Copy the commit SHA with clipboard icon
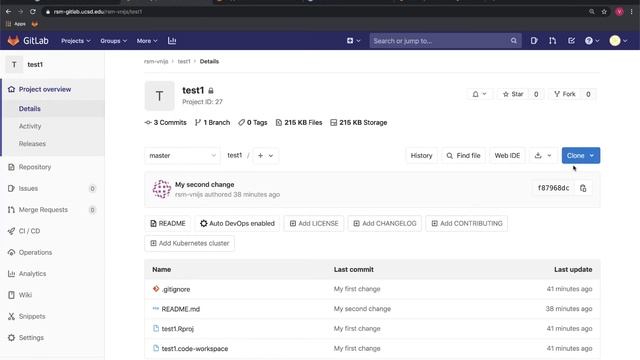Image resolution: width=640 pixels, height=360 pixels. 583,188
